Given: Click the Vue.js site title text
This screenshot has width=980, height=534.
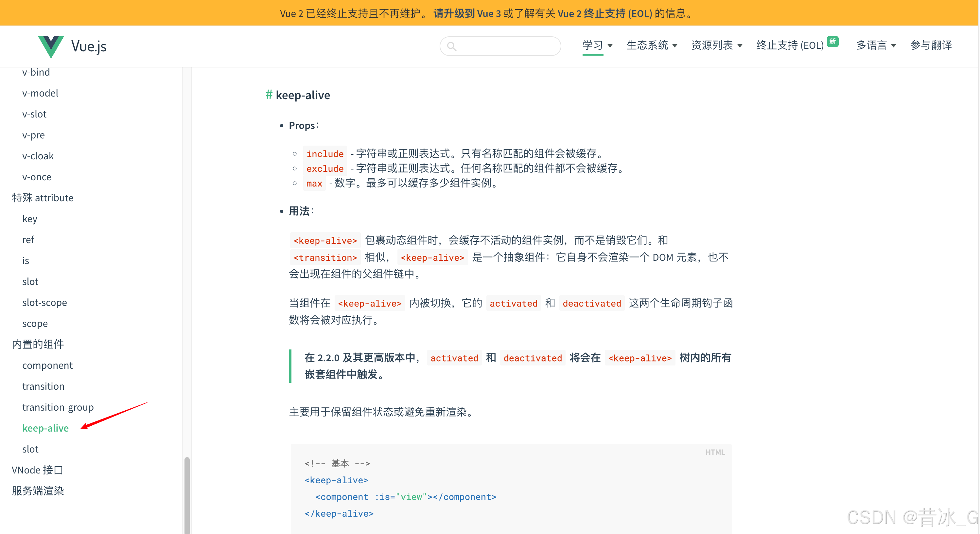Looking at the screenshot, I should point(89,46).
